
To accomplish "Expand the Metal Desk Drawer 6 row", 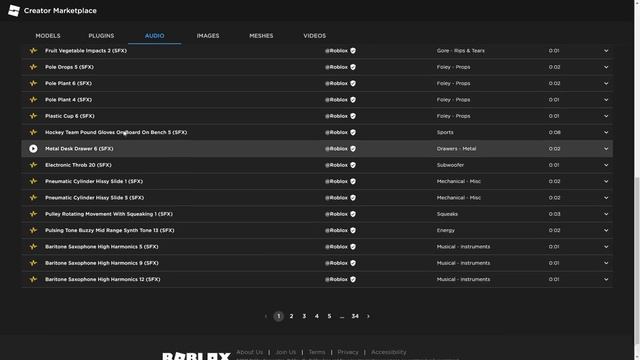I will click(x=606, y=149).
